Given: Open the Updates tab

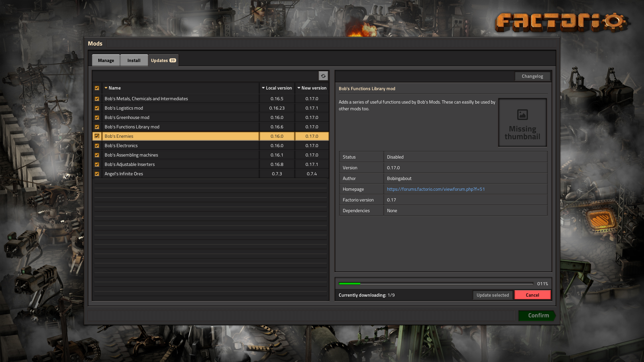Looking at the screenshot, I should [x=163, y=60].
